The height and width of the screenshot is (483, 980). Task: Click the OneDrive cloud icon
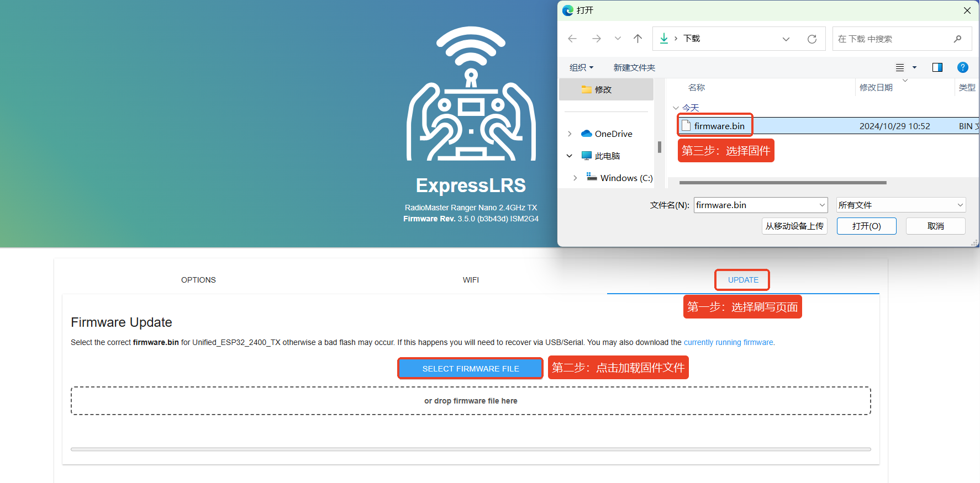point(587,134)
